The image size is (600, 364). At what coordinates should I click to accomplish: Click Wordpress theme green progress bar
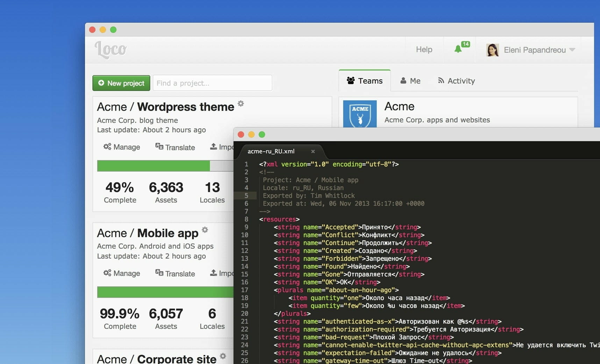tap(153, 166)
